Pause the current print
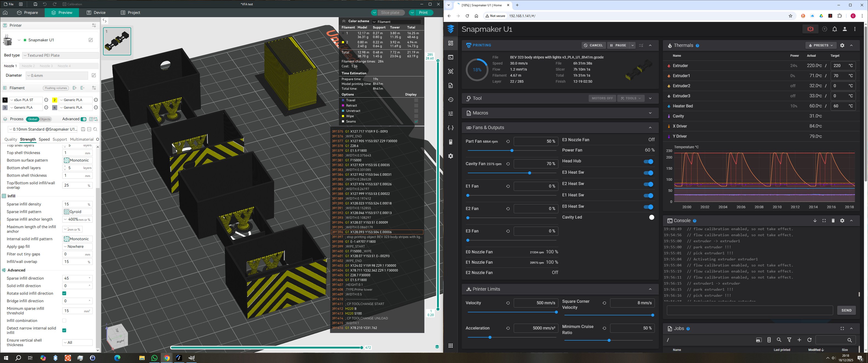The image size is (868, 363). click(618, 45)
